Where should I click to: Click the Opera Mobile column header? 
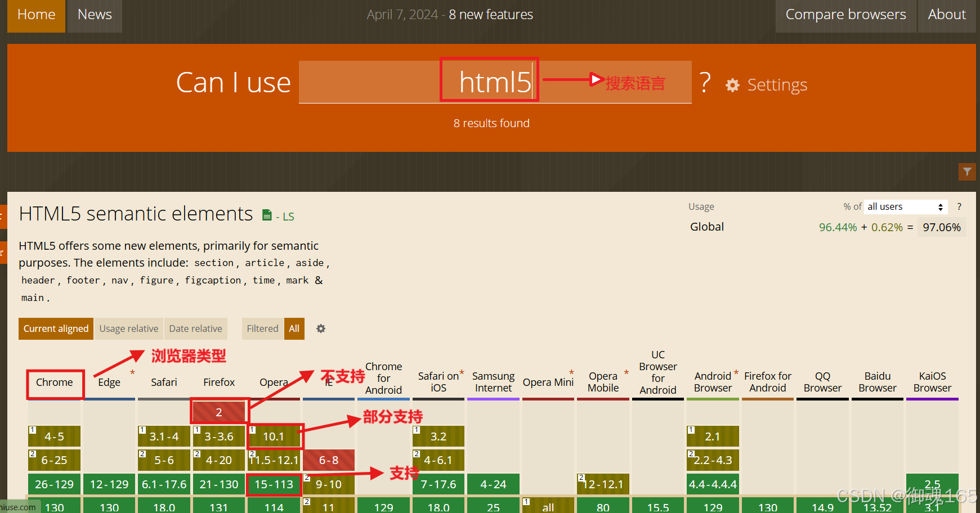pos(603,382)
